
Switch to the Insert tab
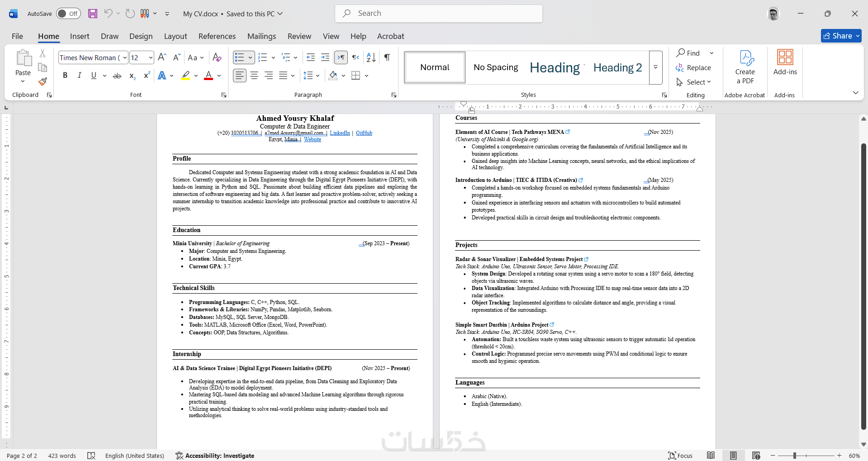pyautogui.click(x=80, y=36)
